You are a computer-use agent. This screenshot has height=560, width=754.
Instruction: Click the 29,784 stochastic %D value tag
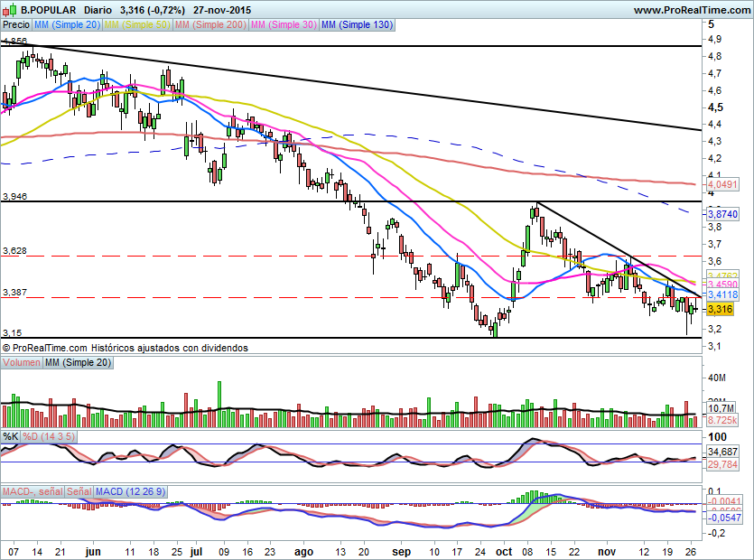point(722,464)
